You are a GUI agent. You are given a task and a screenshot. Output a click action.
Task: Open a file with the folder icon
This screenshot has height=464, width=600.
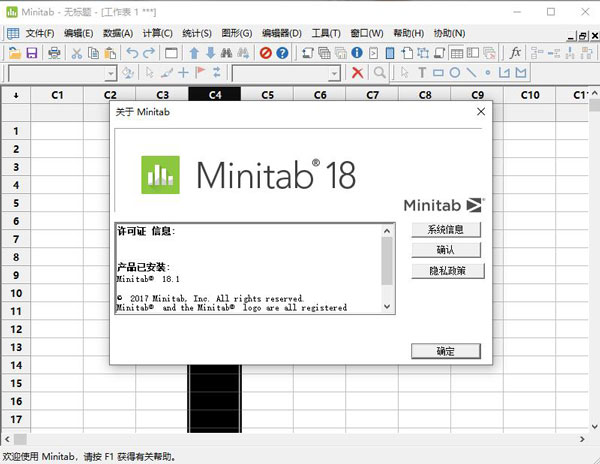(x=15, y=53)
